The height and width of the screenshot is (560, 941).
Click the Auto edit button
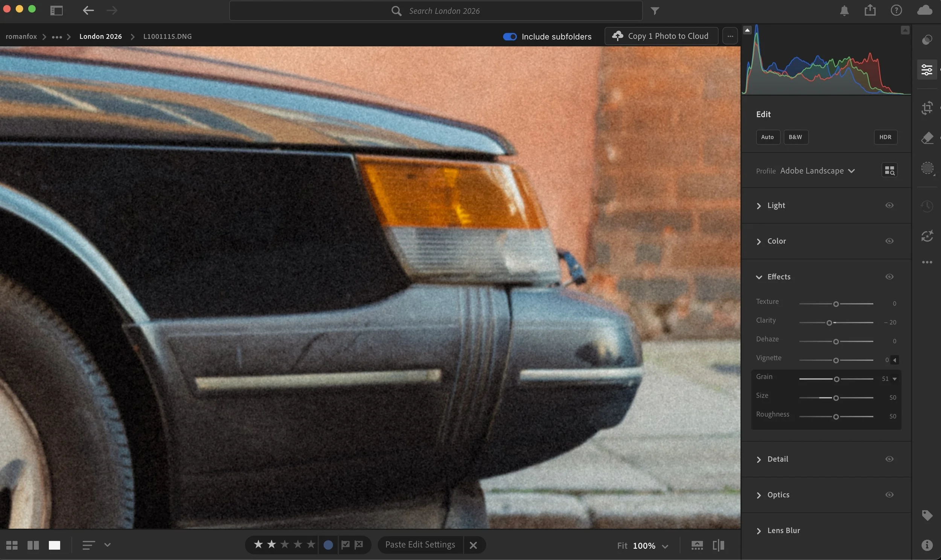(767, 137)
